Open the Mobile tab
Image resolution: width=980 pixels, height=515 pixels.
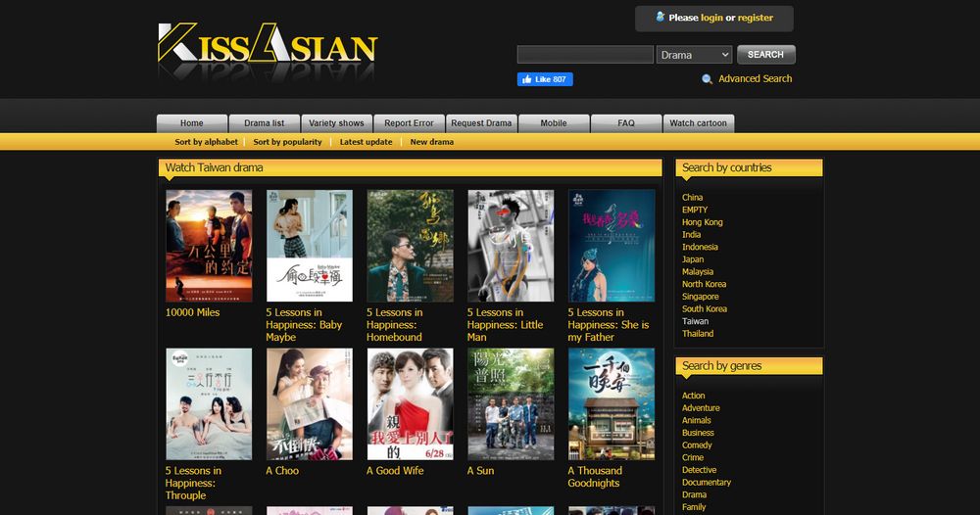click(x=554, y=123)
